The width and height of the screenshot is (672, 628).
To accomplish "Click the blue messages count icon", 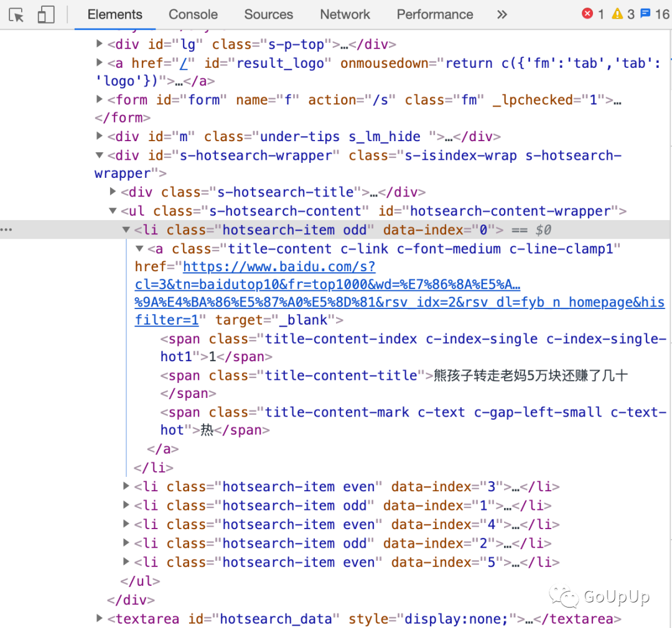I will pyautogui.click(x=646, y=14).
